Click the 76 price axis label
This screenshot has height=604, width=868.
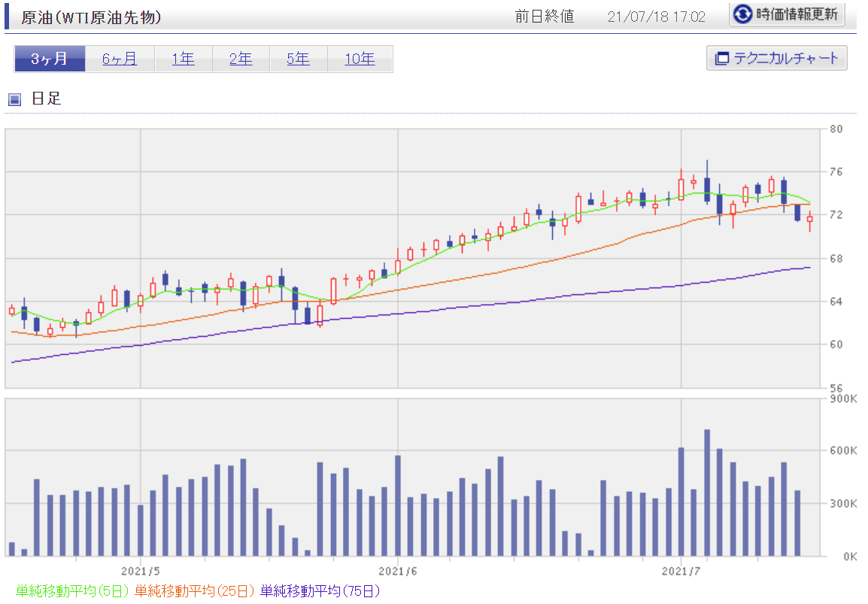(836, 171)
